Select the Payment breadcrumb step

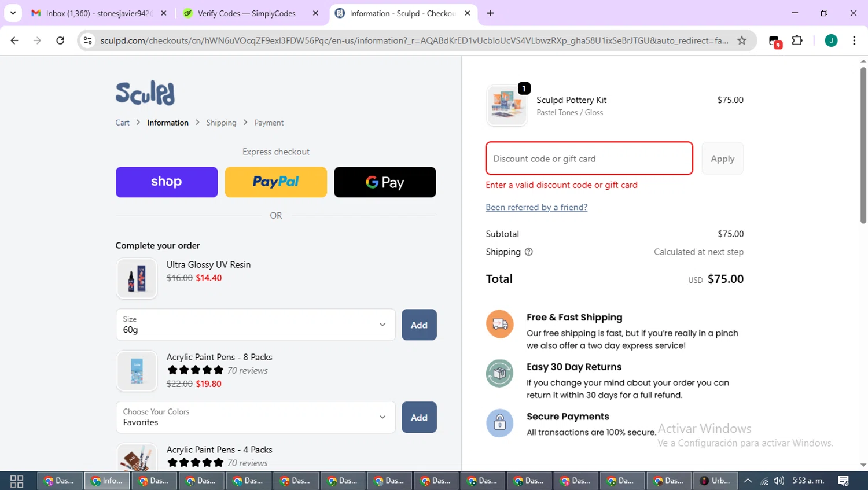[269, 123]
